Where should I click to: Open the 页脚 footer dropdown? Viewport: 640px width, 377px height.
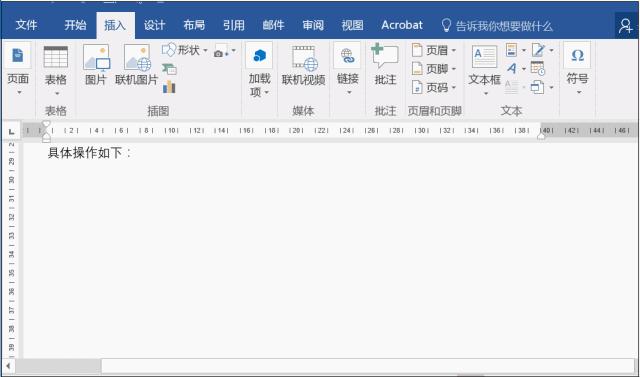[x=434, y=69]
